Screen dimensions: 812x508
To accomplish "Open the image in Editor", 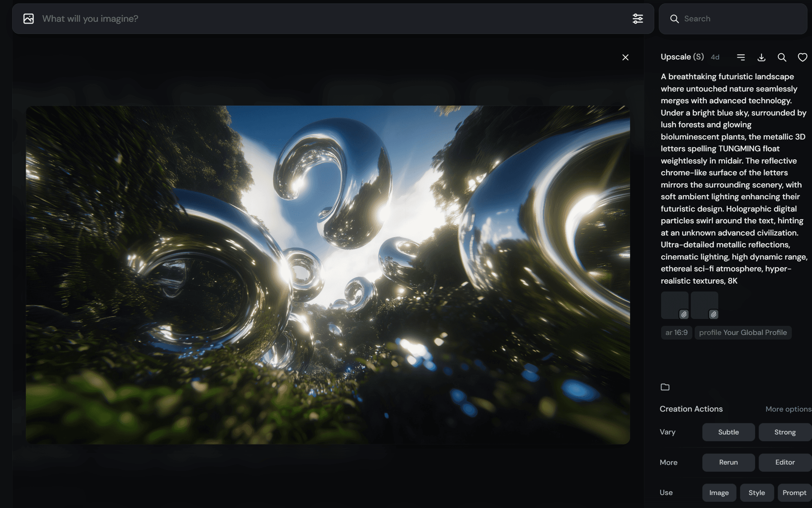I will point(785,462).
